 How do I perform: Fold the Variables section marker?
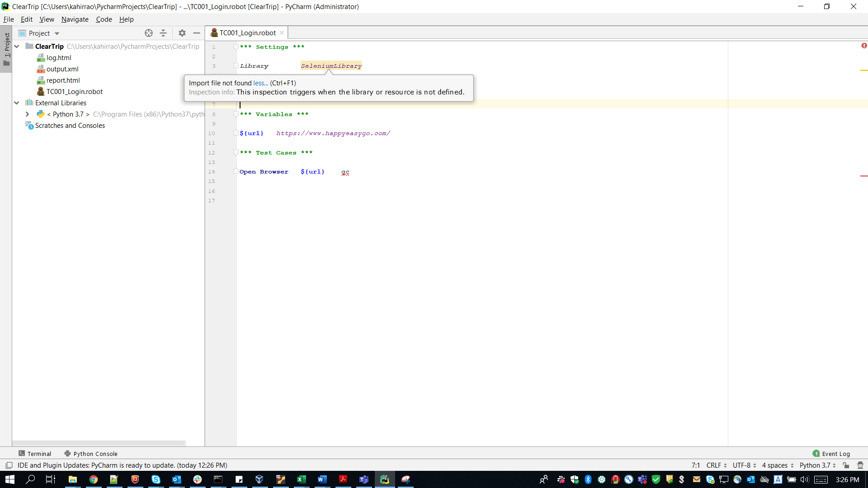pyautogui.click(x=236, y=114)
